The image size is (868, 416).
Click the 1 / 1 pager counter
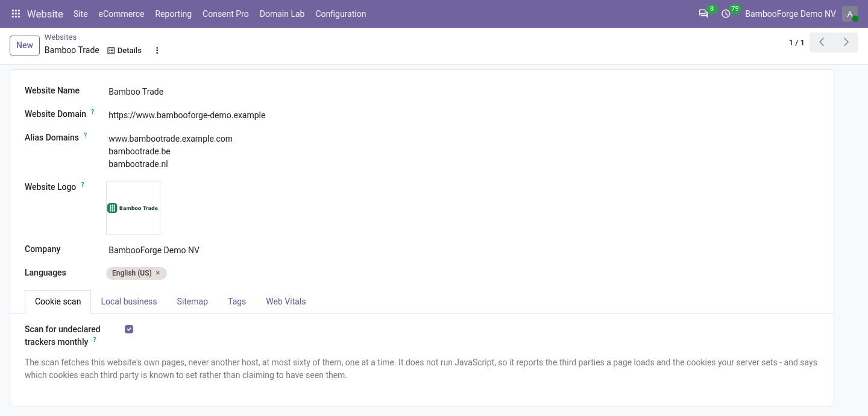(x=796, y=42)
